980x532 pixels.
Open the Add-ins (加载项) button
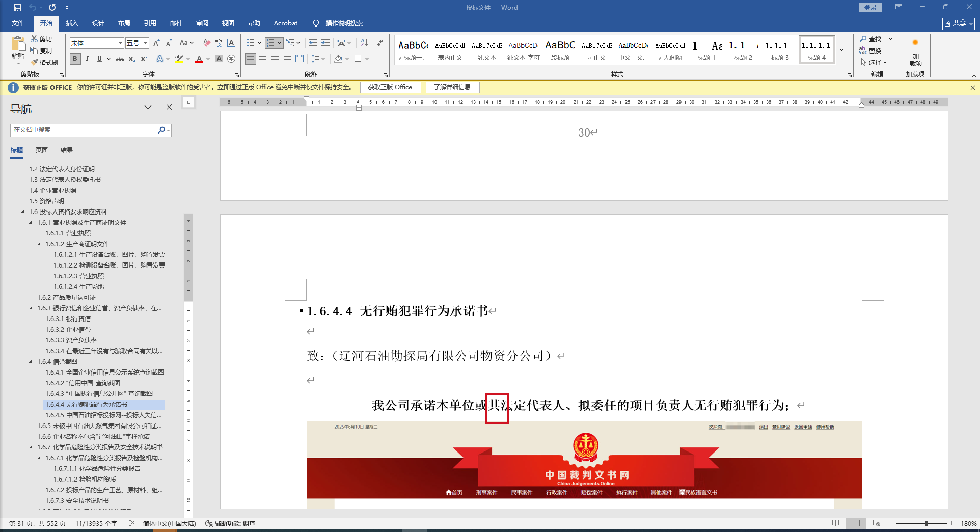click(x=915, y=52)
